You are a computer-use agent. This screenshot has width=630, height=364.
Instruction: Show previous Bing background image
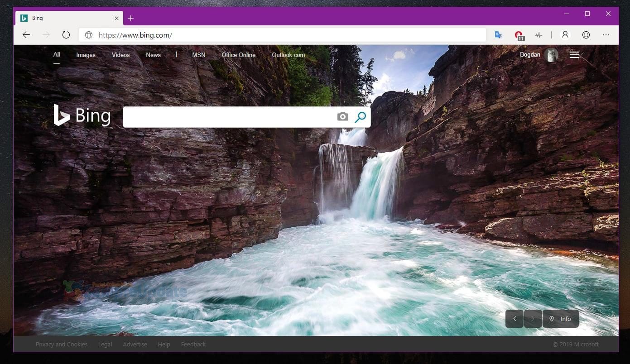click(x=515, y=319)
